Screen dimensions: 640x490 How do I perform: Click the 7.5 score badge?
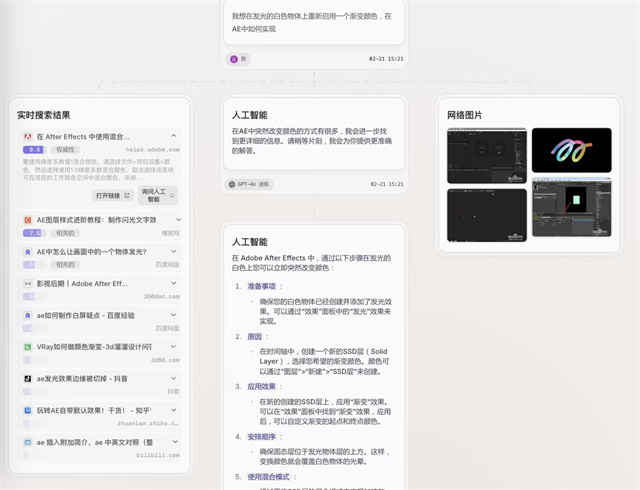(x=33, y=233)
